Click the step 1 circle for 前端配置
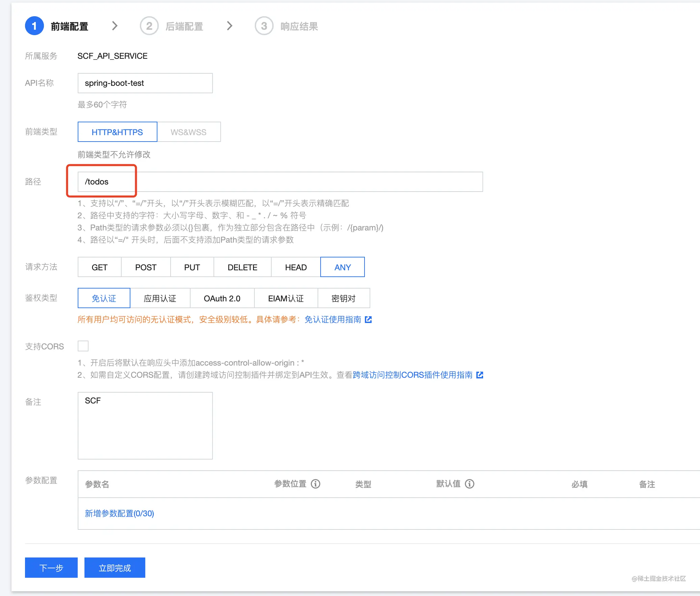 [x=34, y=26]
